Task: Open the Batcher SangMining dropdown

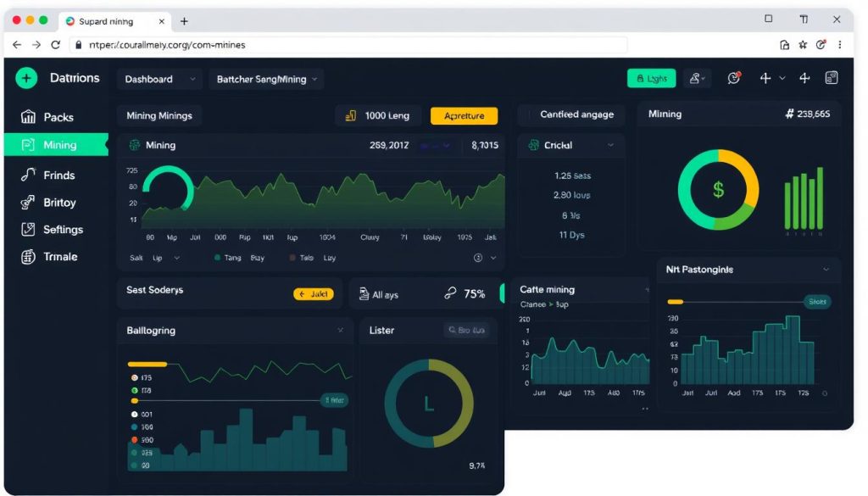Action: pos(266,79)
